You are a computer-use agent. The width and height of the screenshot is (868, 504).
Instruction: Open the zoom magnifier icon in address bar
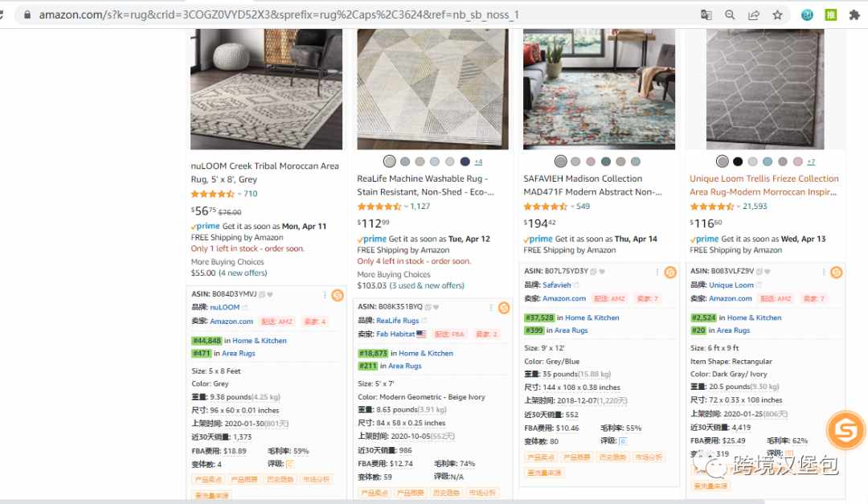pyautogui.click(x=730, y=15)
